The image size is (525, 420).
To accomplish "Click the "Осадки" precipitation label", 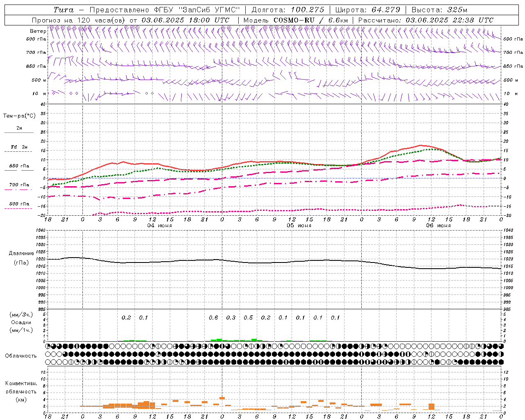I will coord(21,322).
